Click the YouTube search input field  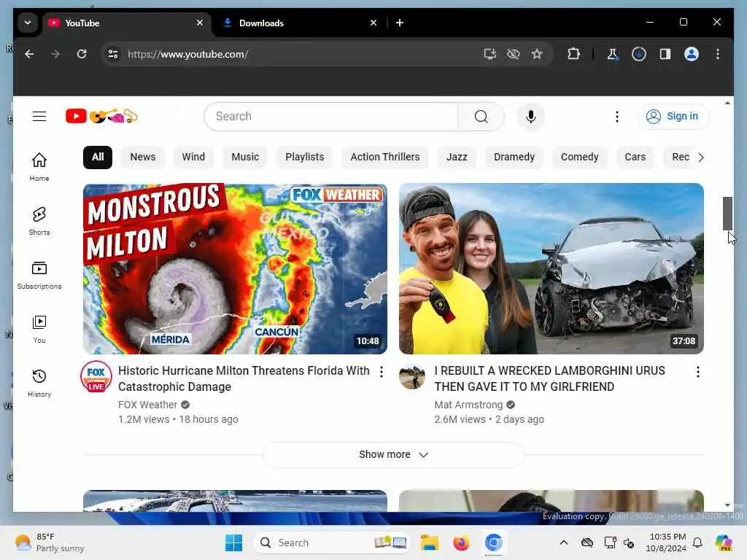tap(331, 117)
